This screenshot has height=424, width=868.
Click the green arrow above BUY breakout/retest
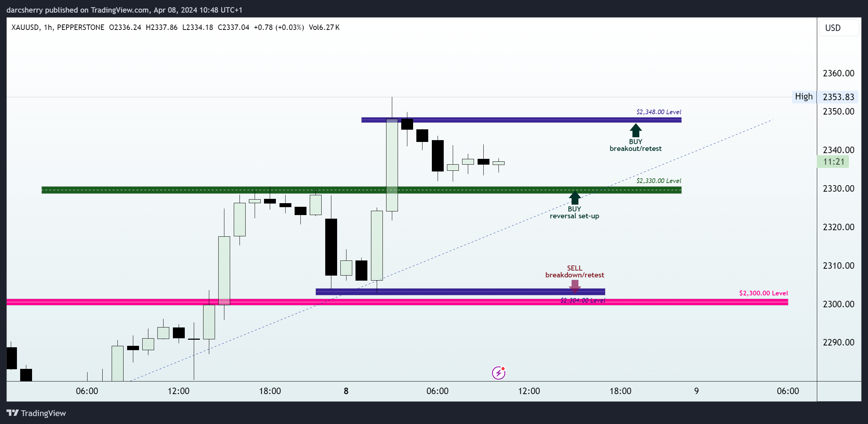[636, 130]
